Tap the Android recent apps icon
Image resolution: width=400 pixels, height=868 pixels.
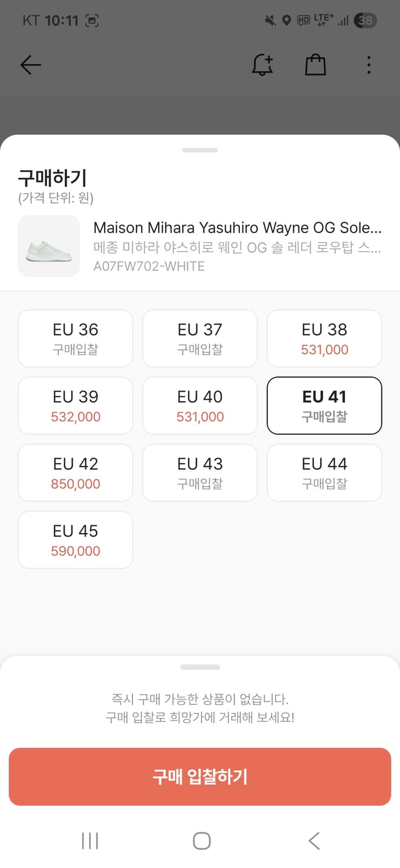90,841
